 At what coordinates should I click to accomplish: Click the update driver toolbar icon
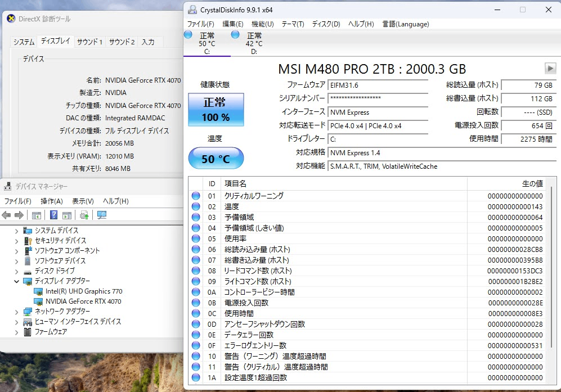(x=84, y=215)
